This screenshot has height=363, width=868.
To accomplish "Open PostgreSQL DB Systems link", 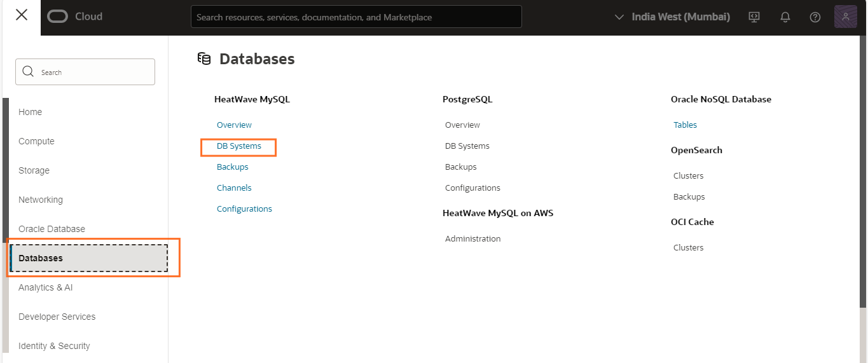I will pos(467,146).
